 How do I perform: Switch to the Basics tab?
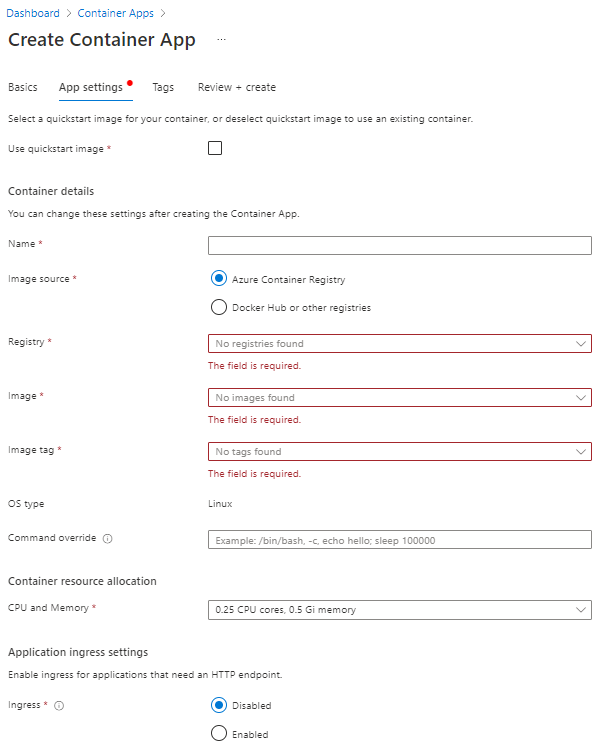click(23, 88)
